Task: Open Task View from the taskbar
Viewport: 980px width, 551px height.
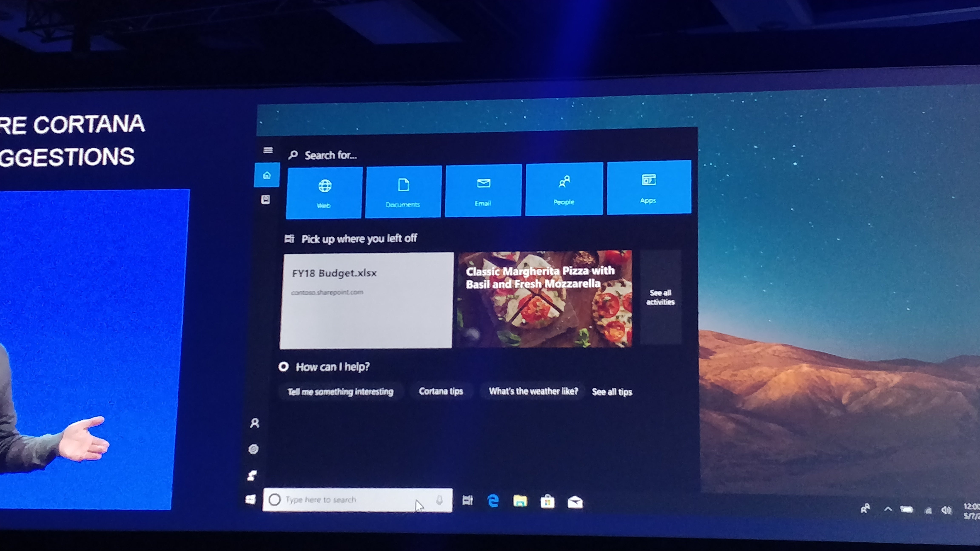Action: tap(467, 500)
